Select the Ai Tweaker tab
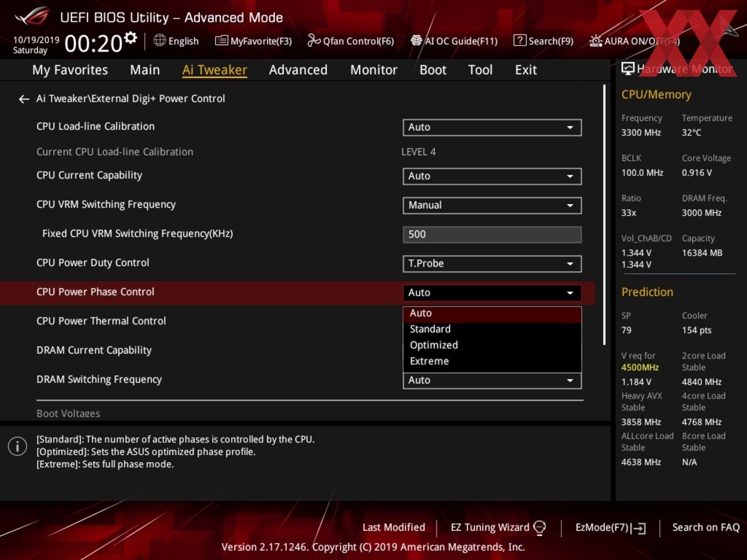Viewport: 747px width, 560px height. [x=215, y=70]
